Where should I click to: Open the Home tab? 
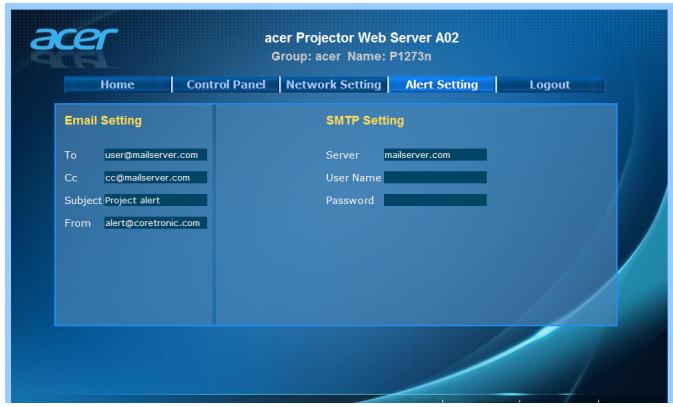117,85
